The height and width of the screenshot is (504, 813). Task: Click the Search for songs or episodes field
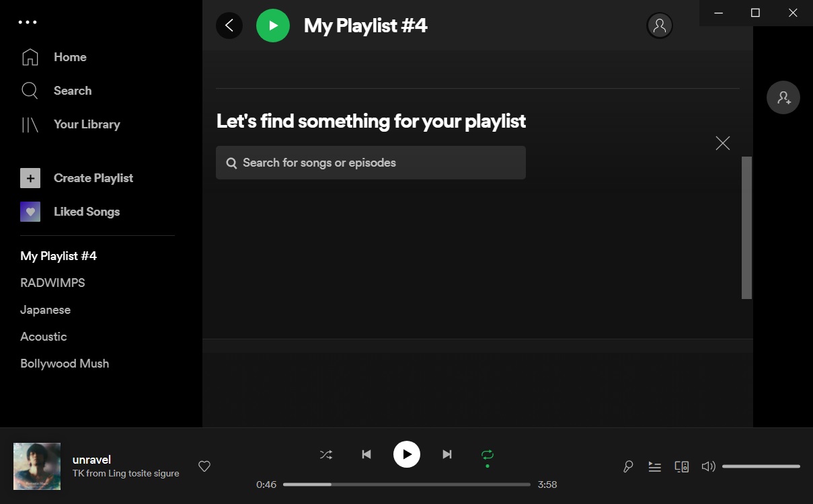tap(371, 163)
